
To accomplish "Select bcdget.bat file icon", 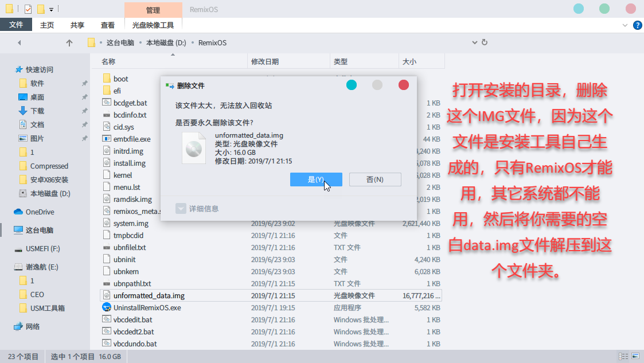I will tap(107, 102).
